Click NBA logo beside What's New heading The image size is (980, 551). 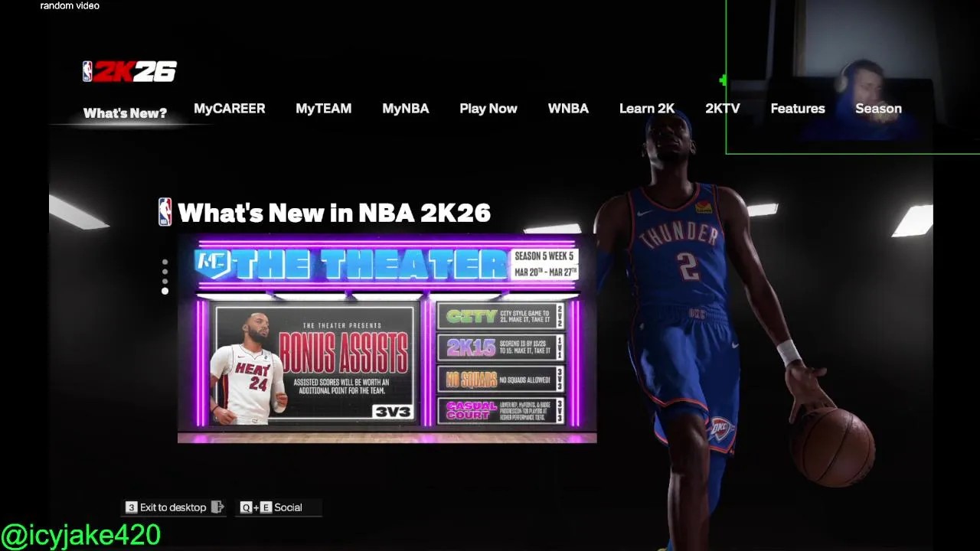(x=165, y=212)
